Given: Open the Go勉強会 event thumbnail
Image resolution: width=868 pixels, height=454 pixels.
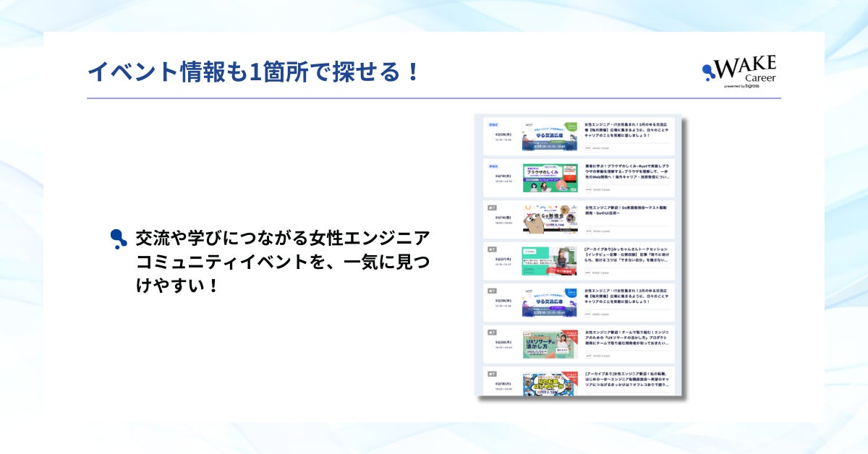Looking at the screenshot, I should (x=550, y=219).
